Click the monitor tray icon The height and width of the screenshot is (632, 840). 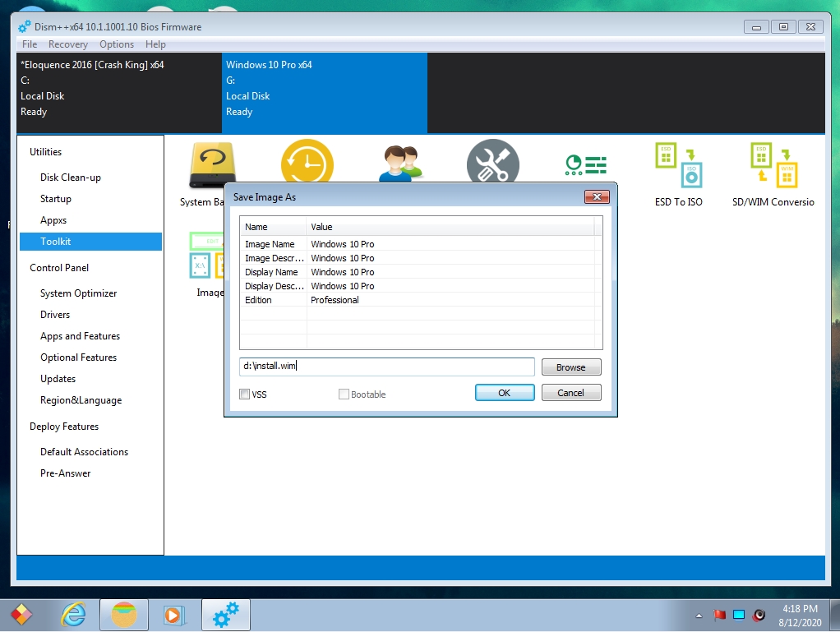[x=739, y=615]
